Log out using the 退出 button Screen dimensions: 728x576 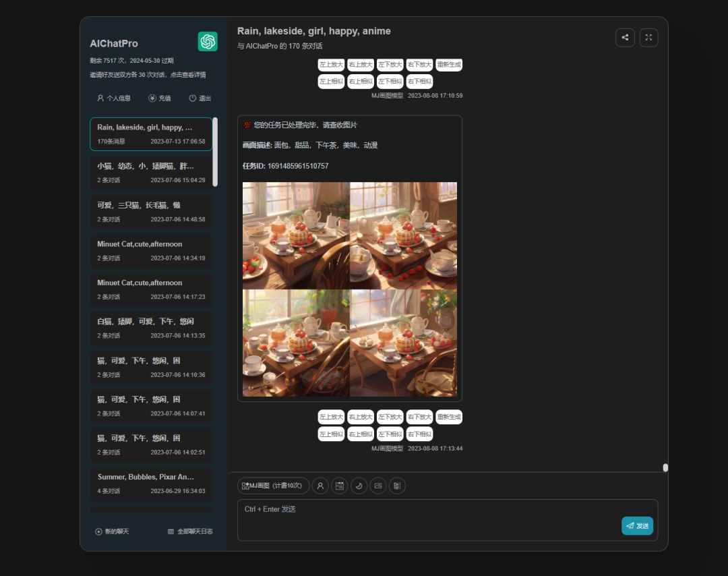(x=200, y=98)
